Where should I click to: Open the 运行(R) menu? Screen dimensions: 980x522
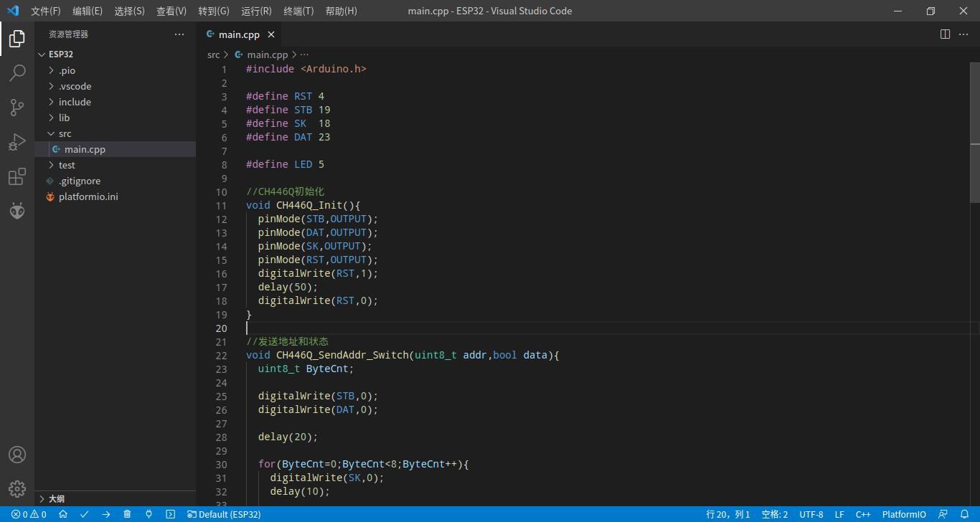tap(256, 11)
